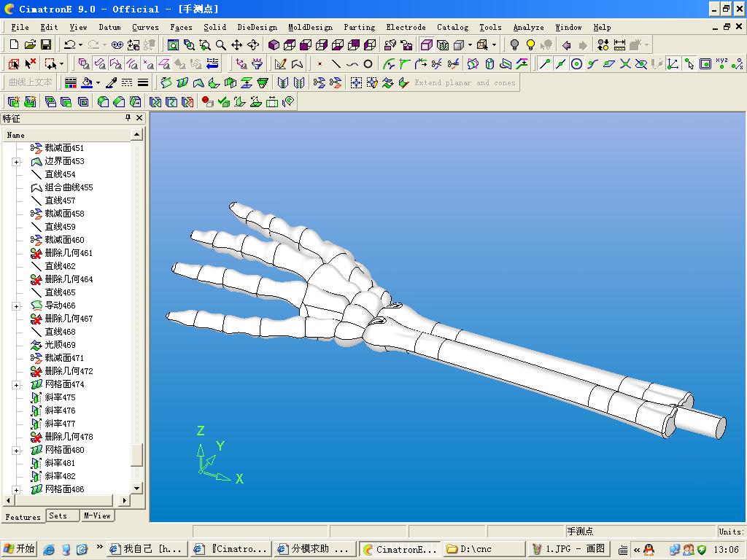Toggle Mid Point snap filter

click(561, 64)
